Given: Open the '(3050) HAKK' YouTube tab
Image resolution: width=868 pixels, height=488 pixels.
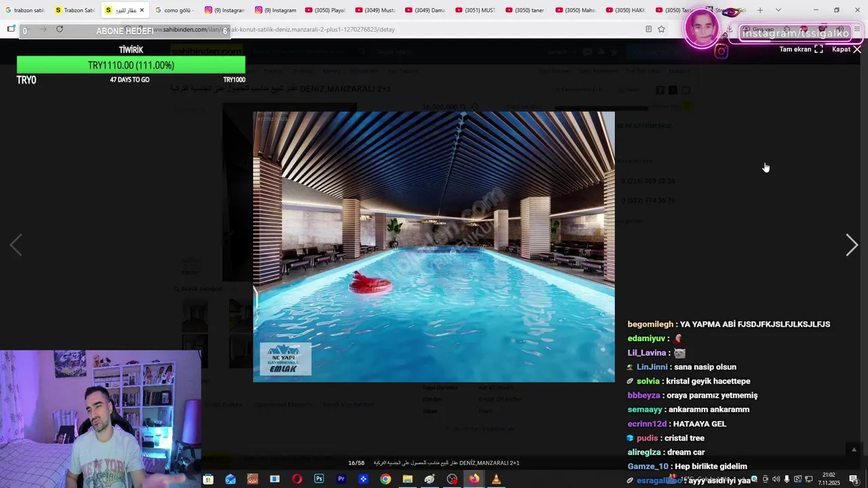Looking at the screenshot, I should 625,10.
